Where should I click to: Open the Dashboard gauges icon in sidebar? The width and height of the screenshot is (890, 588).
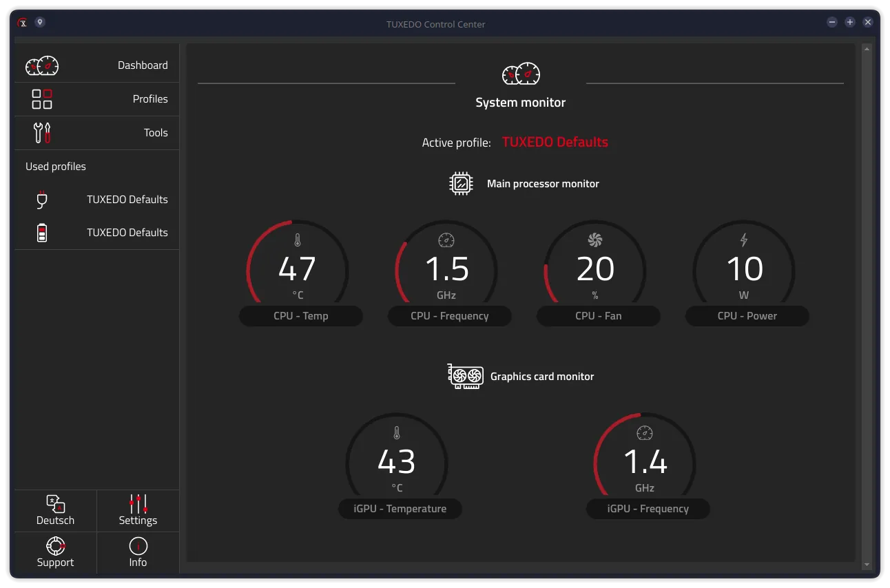[x=42, y=65]
